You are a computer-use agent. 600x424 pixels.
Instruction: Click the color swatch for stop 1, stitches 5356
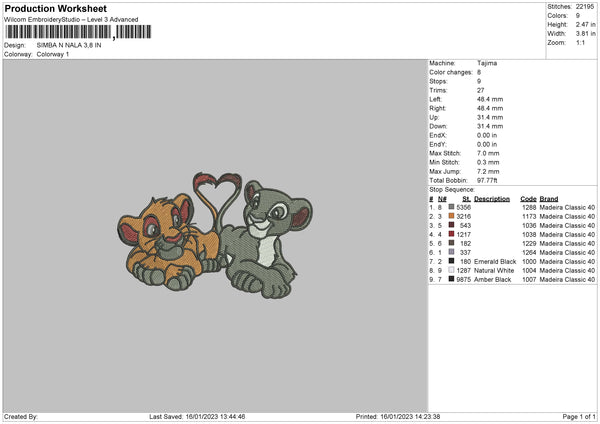tap(452, 207)
